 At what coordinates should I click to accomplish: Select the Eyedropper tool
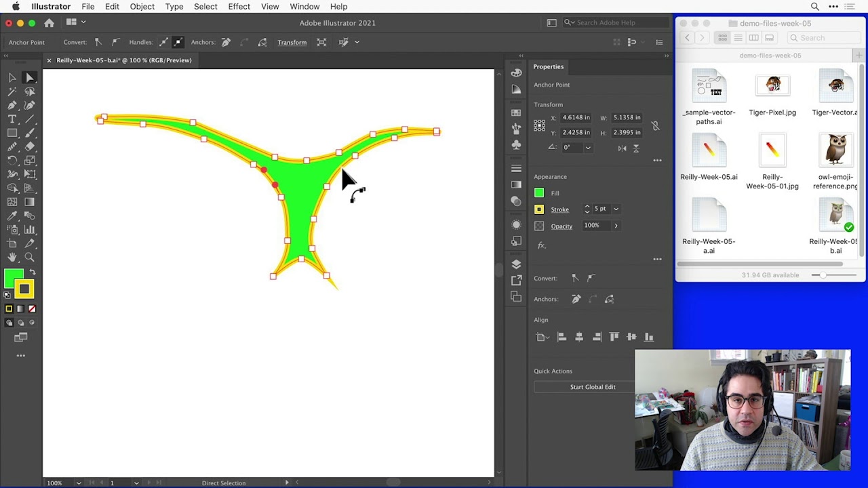12,216
